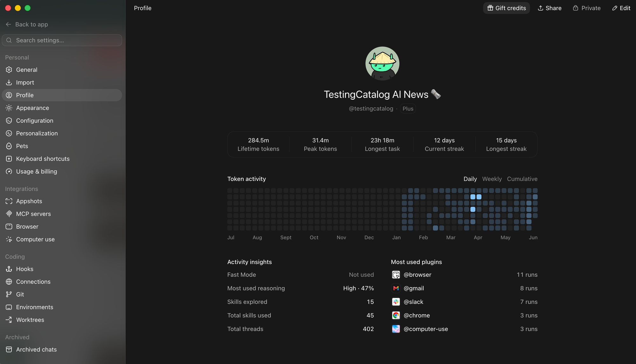Click the Worktrees icon in sidebar
The height and width of the screenshot is (364, 636).
9,320
